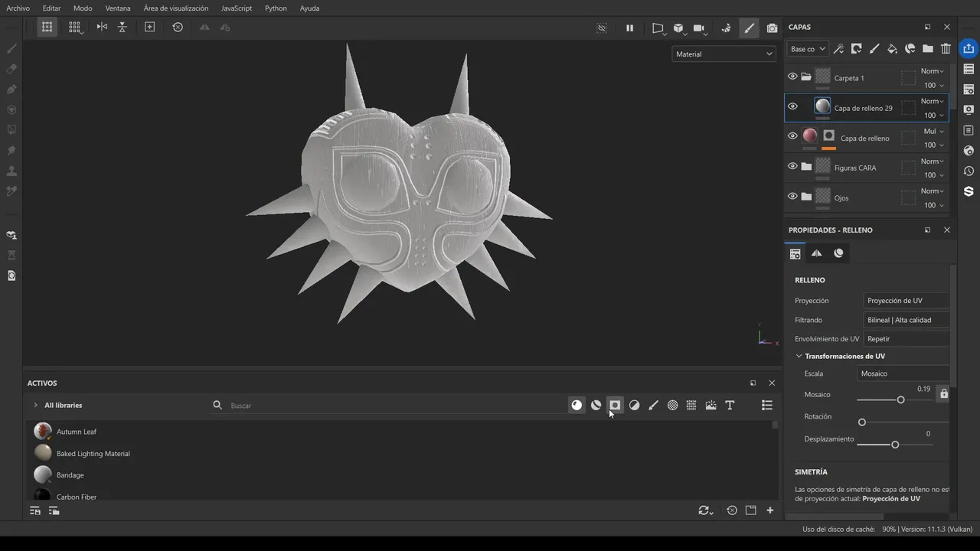Open shader settings globe icon
The width and height of the screenshot is (980, 551).
[969, 151]
